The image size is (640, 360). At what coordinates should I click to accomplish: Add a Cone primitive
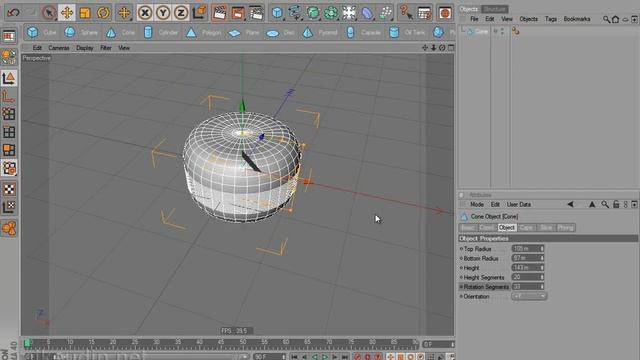(120, 32)
